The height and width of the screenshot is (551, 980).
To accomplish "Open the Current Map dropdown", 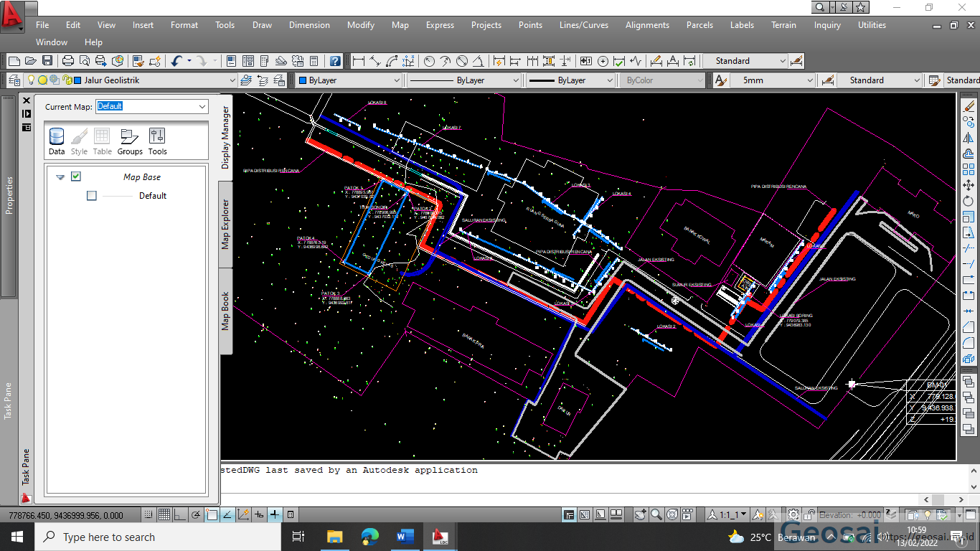I will point(202,106).
